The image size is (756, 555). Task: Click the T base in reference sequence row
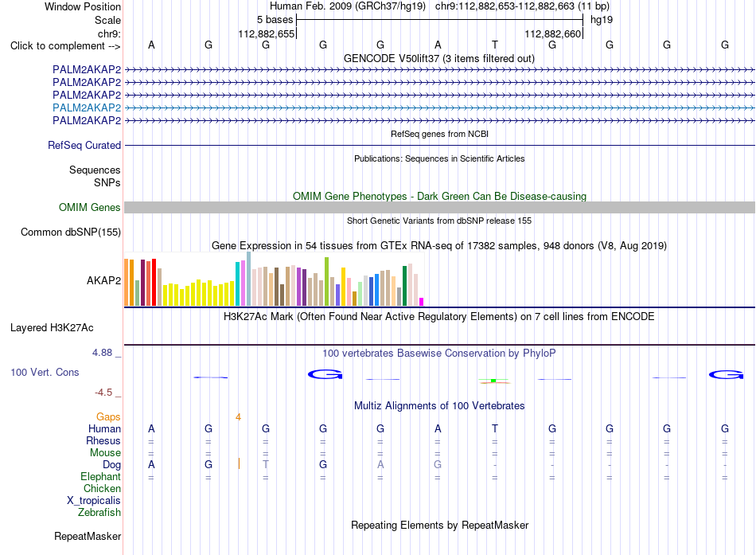pyautogui.click(x=495, y=45)
